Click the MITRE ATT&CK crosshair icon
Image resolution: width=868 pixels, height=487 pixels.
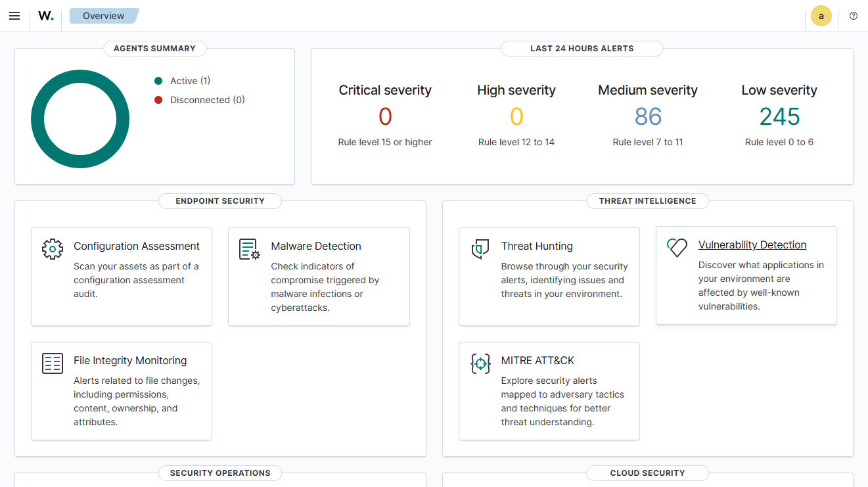(480, 363)
